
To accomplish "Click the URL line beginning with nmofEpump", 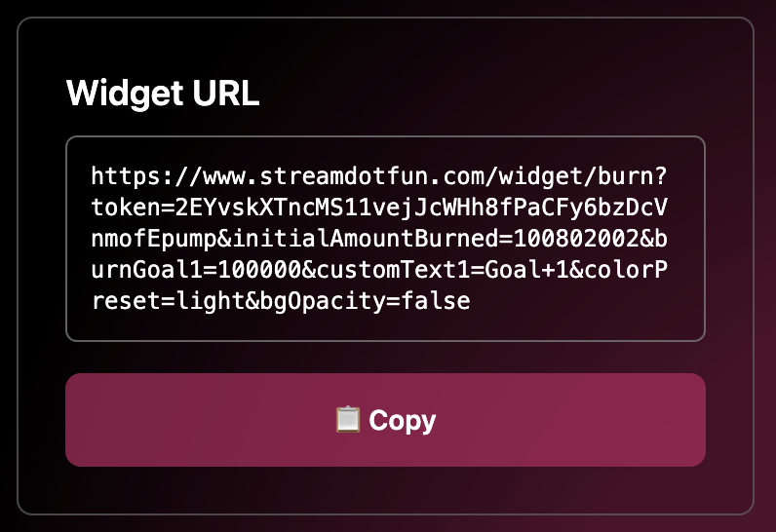I will [x=378, y=239].
